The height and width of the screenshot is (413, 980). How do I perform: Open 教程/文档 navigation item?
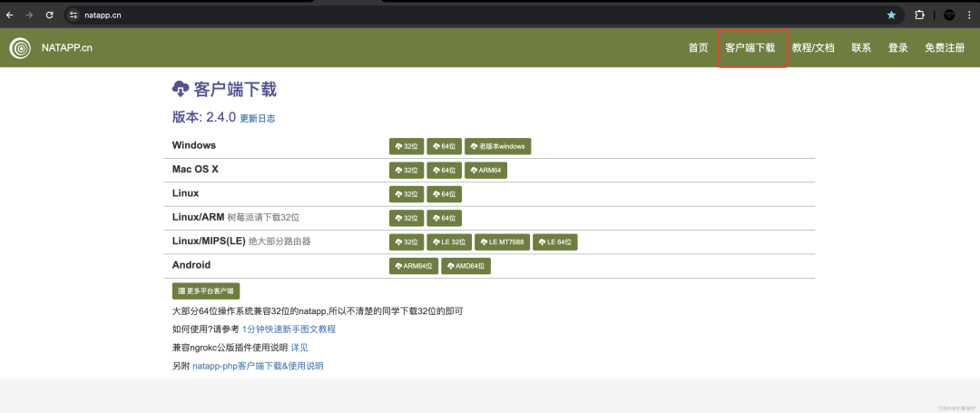coord(812,48)
